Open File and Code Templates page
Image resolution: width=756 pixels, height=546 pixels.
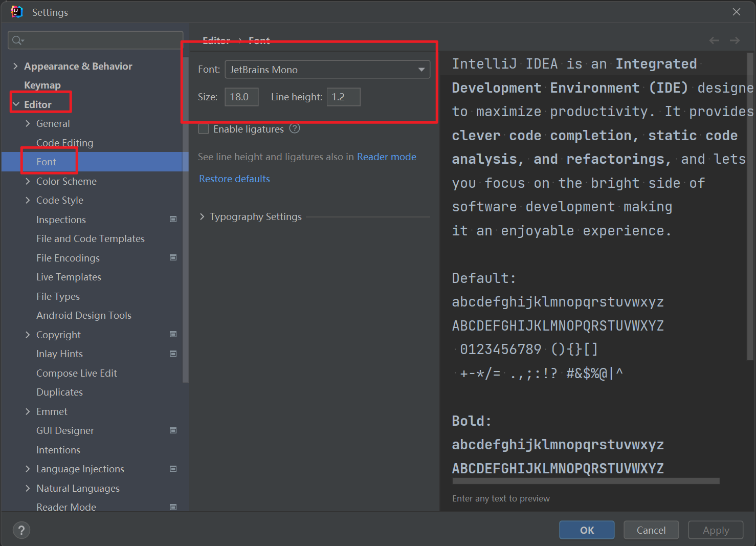pos(91,238)
